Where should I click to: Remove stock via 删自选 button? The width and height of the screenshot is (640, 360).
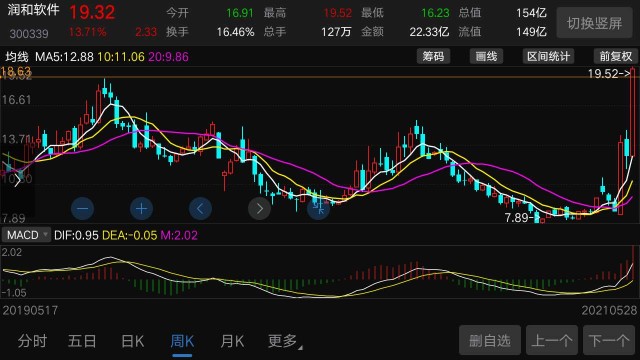coord(490,340)
